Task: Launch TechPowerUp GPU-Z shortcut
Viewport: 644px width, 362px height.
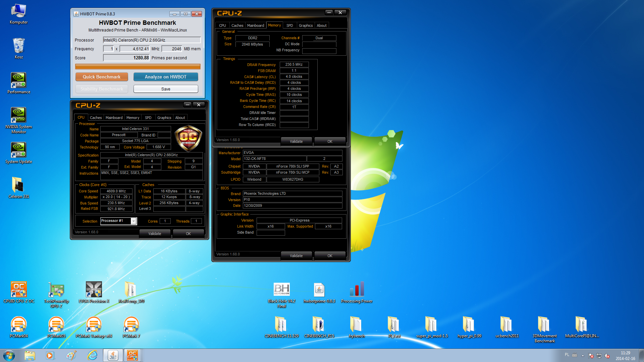Action: pyautogui.click(x=56, y=295)
